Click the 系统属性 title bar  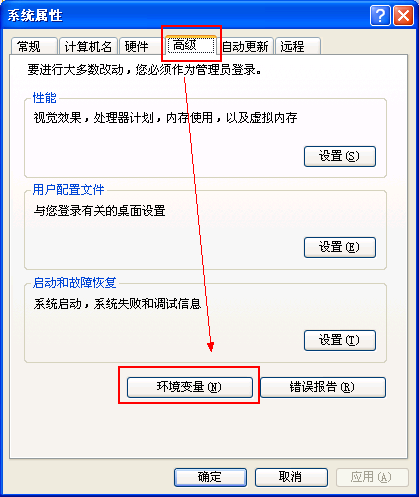tap(183, 15)
